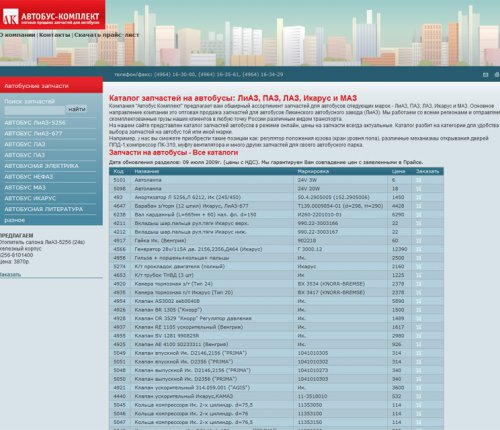Image resolution: width=500 pixels, height=430 pixels.
Task: Click the price cell 12390
Action: click(399, 249)
